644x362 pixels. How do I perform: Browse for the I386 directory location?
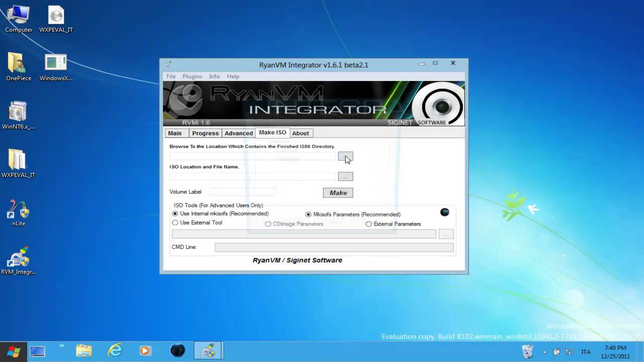[x=345, y=156]
